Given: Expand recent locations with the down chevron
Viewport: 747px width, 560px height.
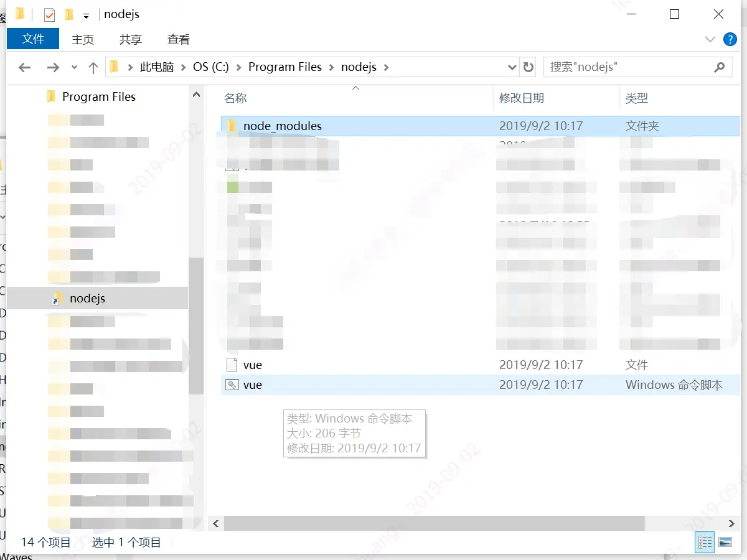Looking at the screenshot, I should 74,67.
